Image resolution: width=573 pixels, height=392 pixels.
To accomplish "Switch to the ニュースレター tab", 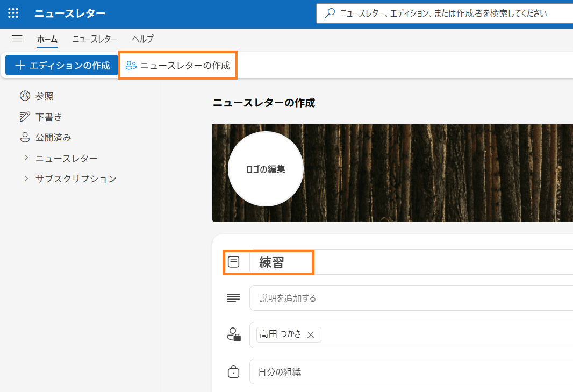I will [x=95, y=39].
